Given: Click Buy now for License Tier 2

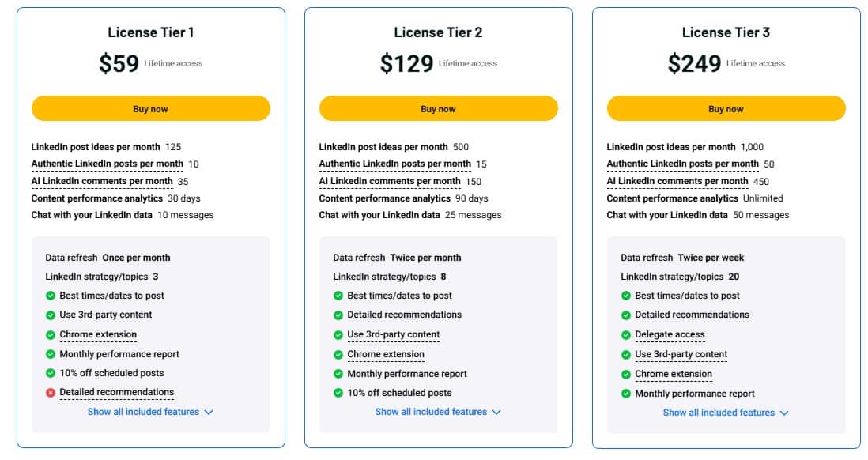Looking at the screenshot, I should tap(438, 108).
